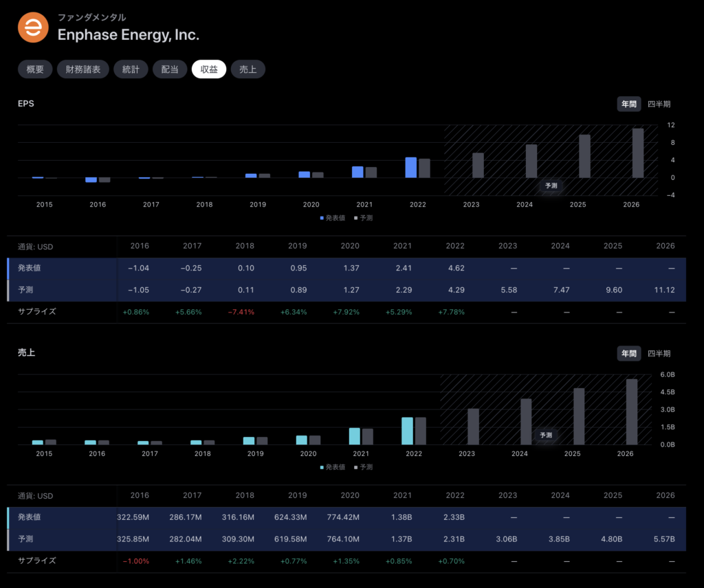Viewport: 704px width, 588px height.
Task: Click the EPS サプライズ row header
Action: [37, 311]
